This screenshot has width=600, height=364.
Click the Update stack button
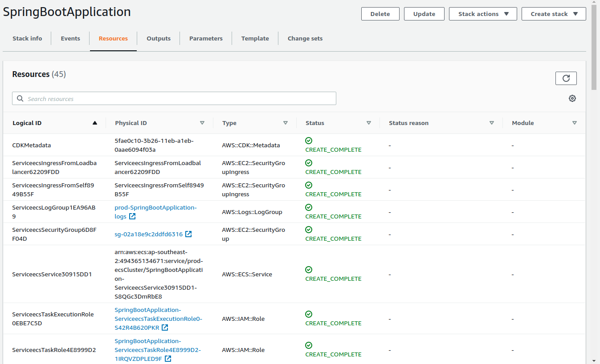(424, 14)
